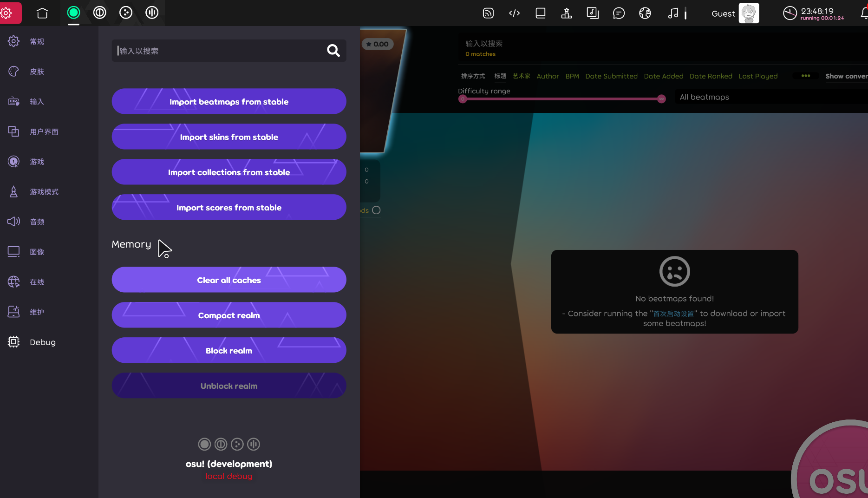Select the osu! ruleset icon
The width and height of the screenshot is (868, 498).
[73, 13]
